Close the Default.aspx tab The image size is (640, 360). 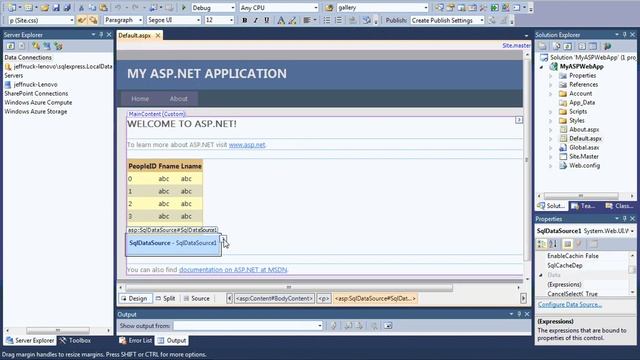click(158, 36)
